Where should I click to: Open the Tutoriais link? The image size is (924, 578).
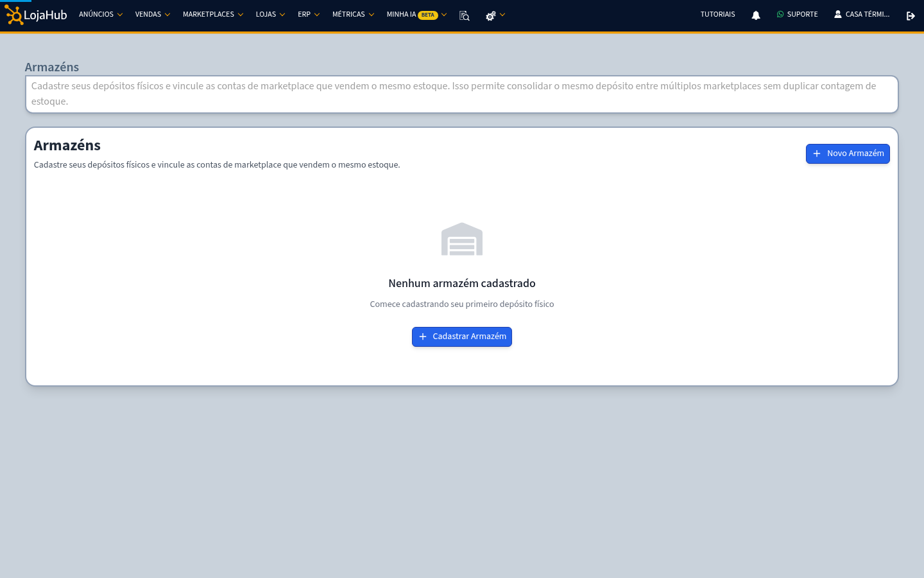coord(717,15)
